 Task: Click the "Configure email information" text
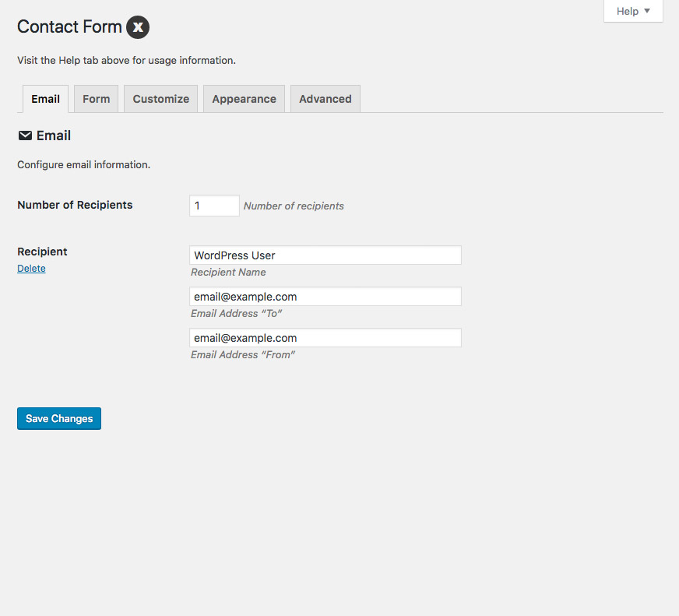tap(83, 165)
